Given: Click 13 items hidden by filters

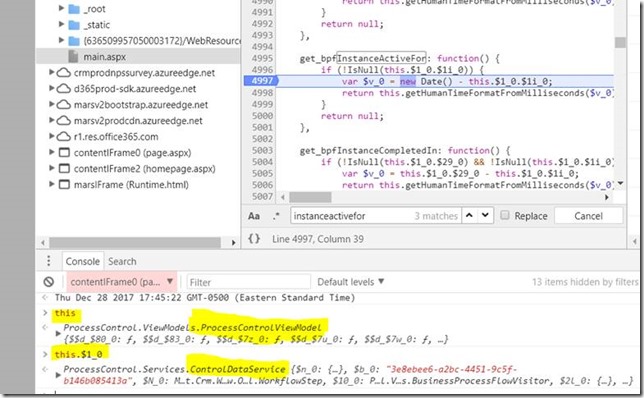Looking at the screenshot, I should point(585,282).
